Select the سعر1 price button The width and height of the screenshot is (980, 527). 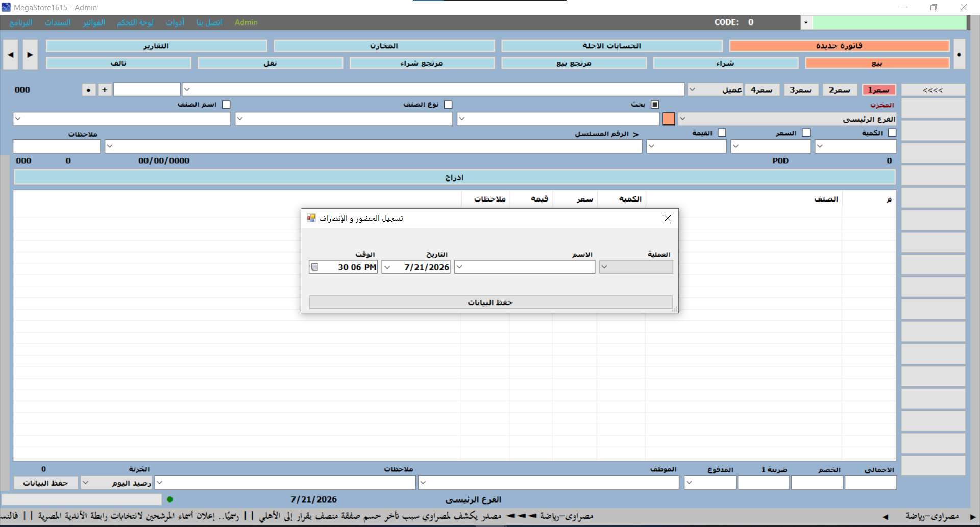pyautogui.click(x=879, y=90)
